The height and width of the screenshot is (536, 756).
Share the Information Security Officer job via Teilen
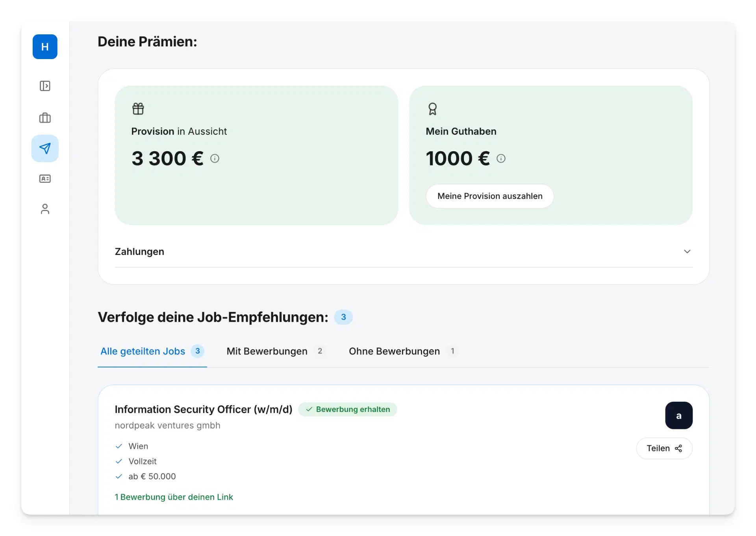tap(664, 448)
